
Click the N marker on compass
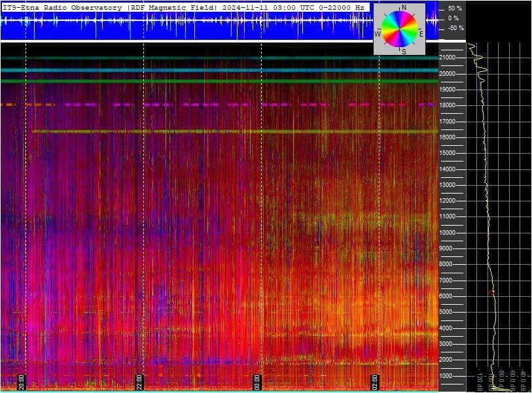[403, 8]
